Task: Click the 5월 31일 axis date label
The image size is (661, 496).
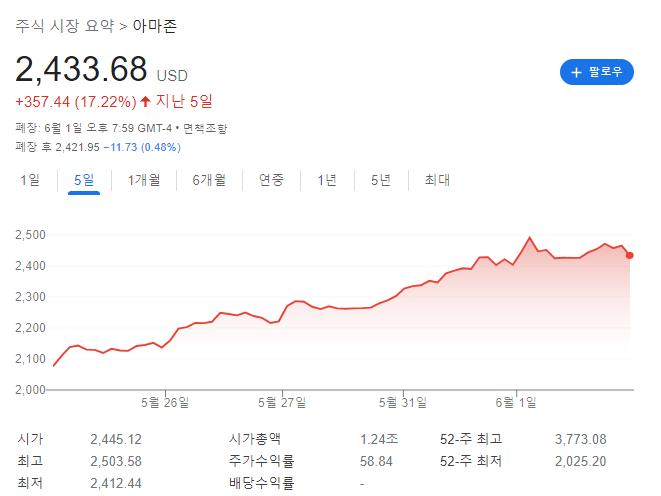Action: point(403,402)
